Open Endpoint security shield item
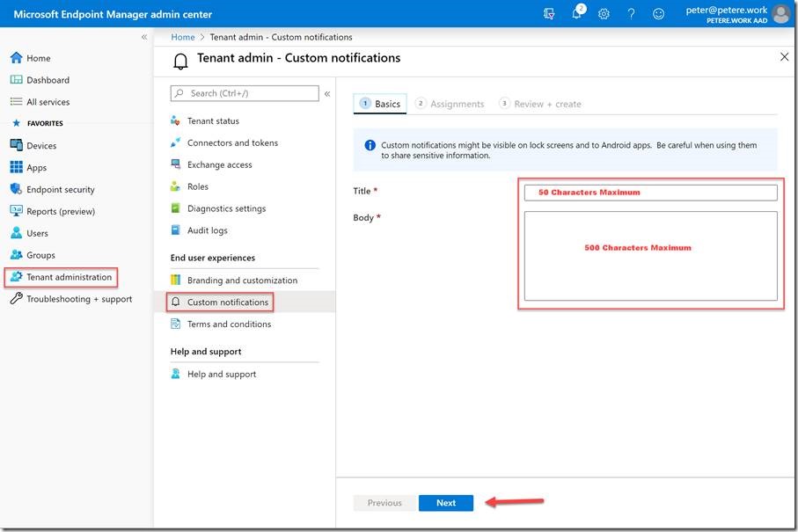The image size is (798, 532). click(x=60, y=190)
